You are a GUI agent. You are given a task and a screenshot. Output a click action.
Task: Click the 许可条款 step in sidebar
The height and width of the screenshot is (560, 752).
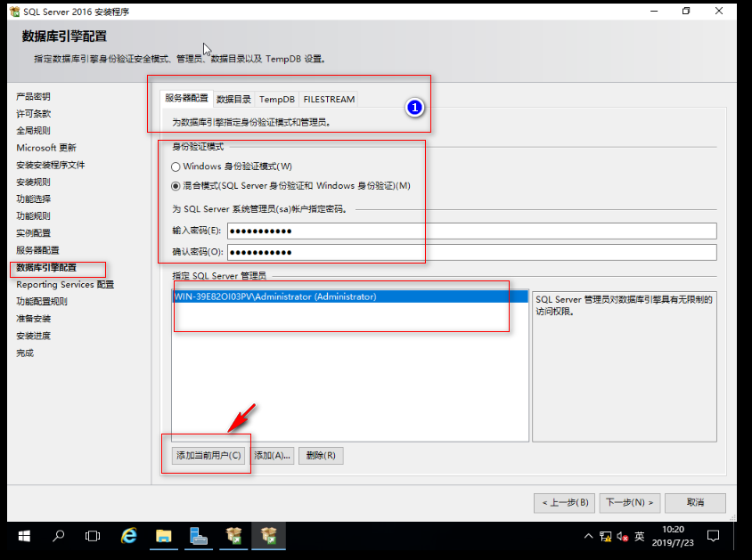coord(33,114)
